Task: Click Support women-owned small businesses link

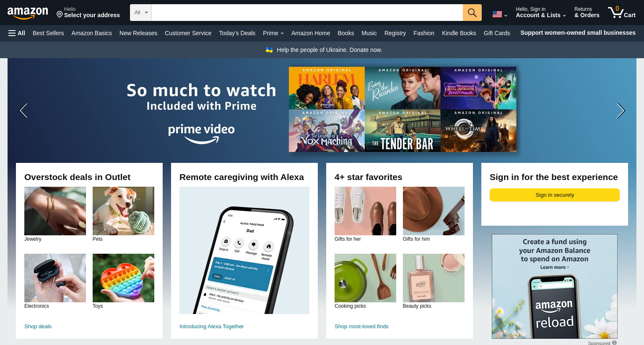Action: tap(578, 33)
